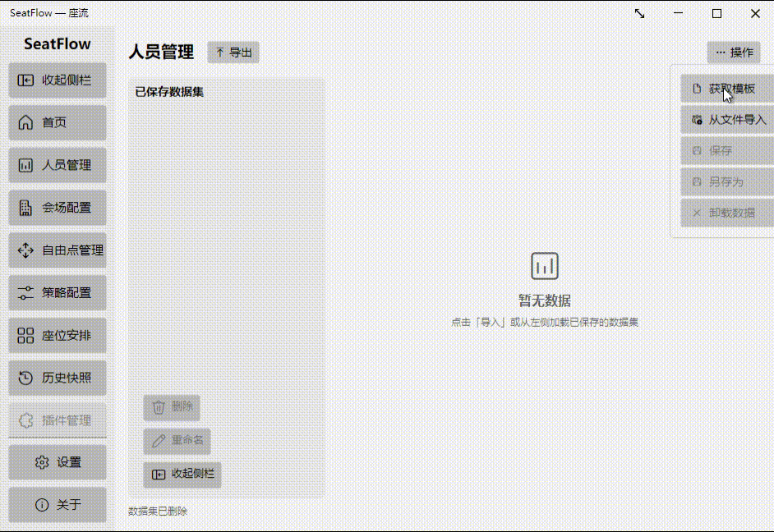
Task: Click the ellipsis icon on 操作
Action: (721, 53)
